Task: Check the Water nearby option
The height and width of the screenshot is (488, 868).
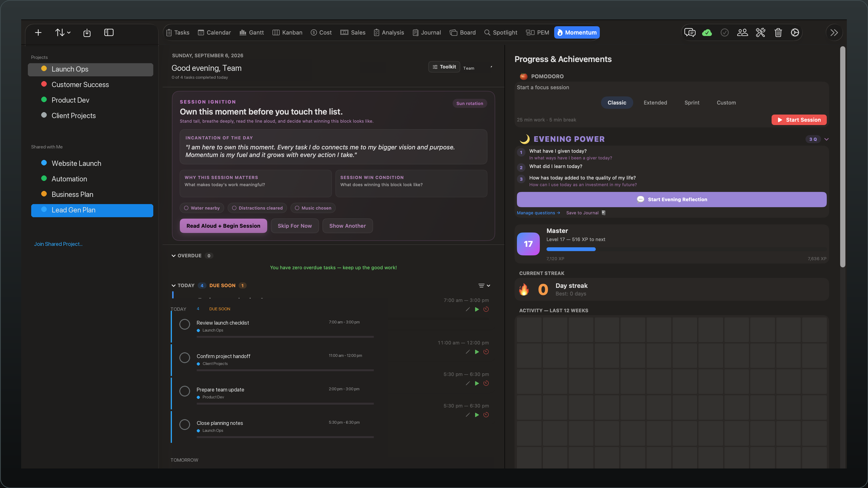Action: pyautogui.click(x=202, y=208)
